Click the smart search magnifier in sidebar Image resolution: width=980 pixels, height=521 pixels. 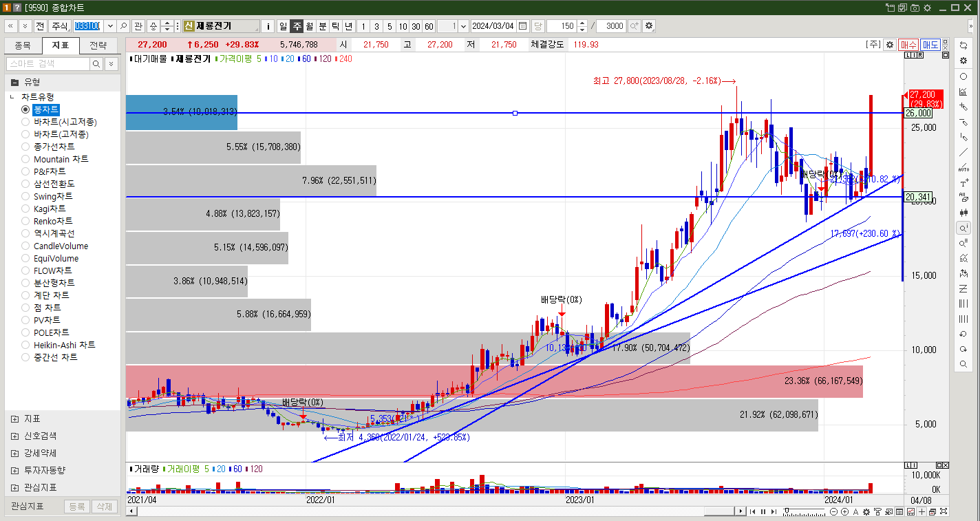96,63
